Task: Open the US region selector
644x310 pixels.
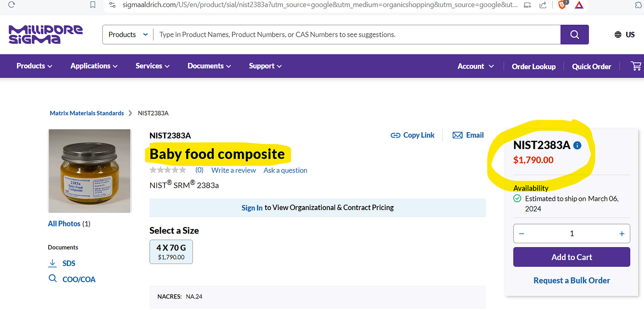Action: pyautogui.click(x=625, y=34)
